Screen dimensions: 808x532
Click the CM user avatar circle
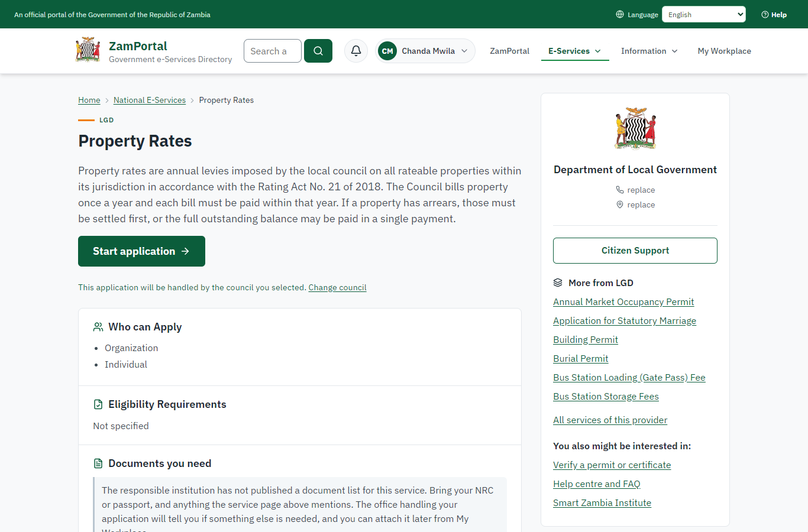click(387, 51)
